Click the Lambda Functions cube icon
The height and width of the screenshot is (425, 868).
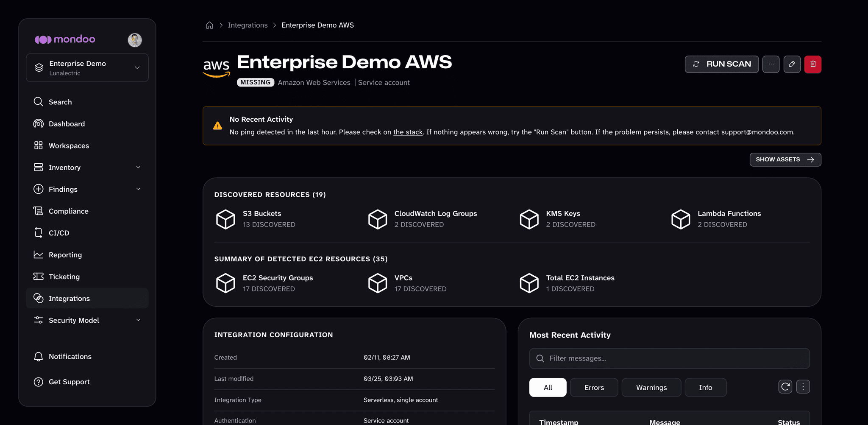(681, 219)
